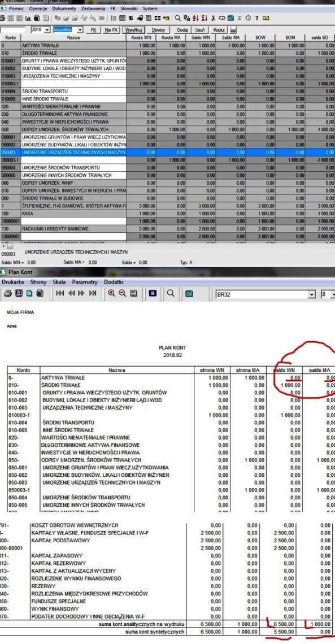Click the print icon in Plan Kont window

pos(7,293)
